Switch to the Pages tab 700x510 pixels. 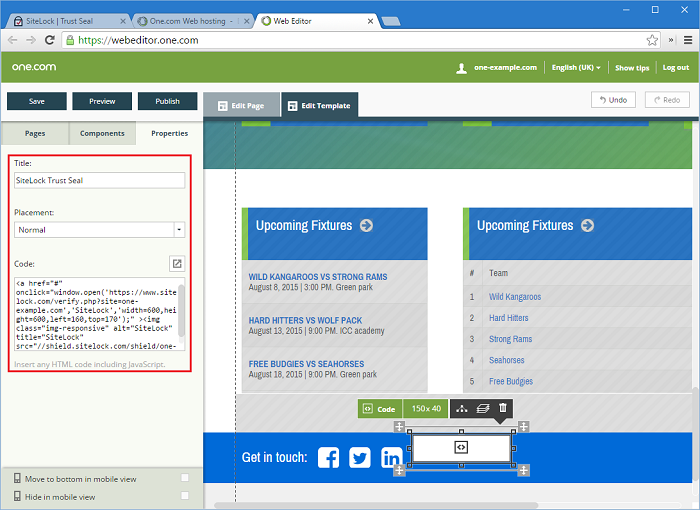coord(35,133)
